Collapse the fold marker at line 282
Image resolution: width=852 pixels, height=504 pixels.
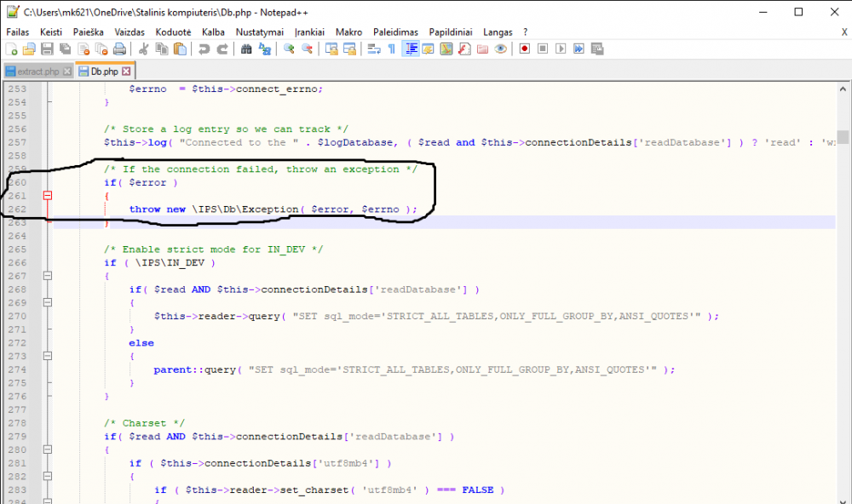click(48, 476)
